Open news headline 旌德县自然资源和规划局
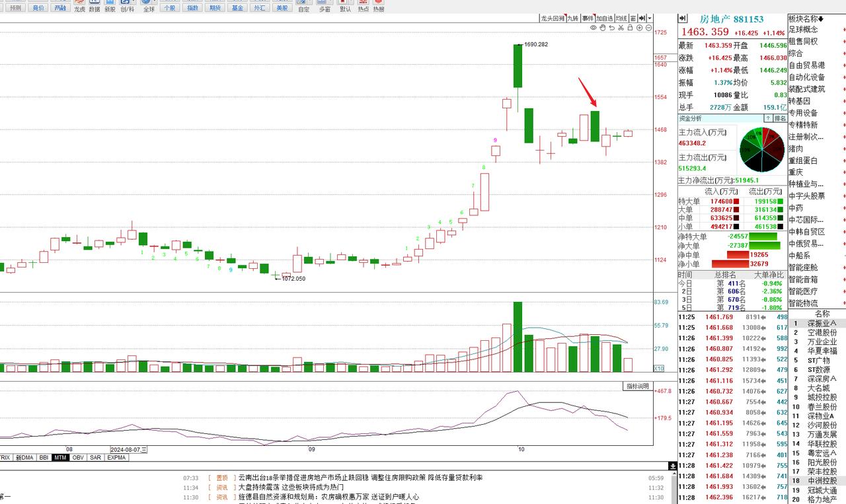 click(x=328, y=497)
